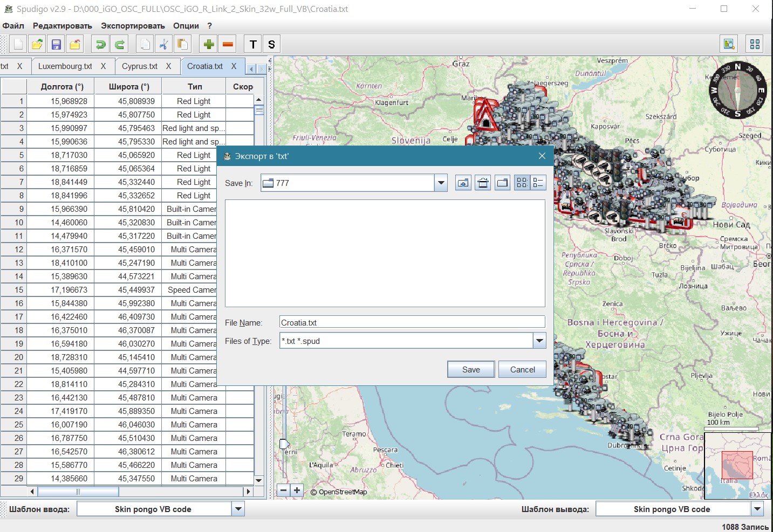
Task: Click the T toolbar button
Action: tap(253, 44)
